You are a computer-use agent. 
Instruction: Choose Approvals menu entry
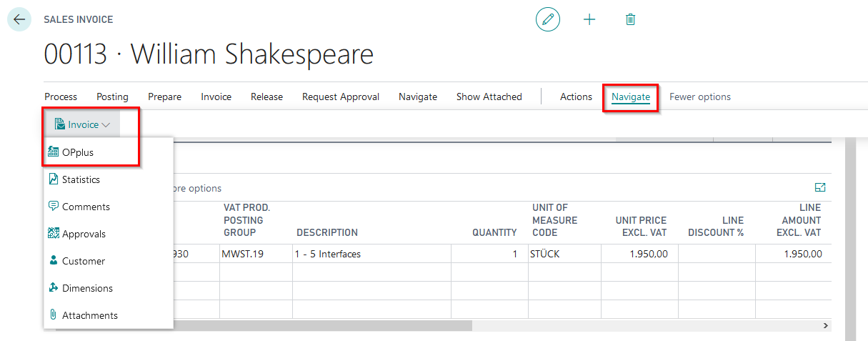point(84,234)
